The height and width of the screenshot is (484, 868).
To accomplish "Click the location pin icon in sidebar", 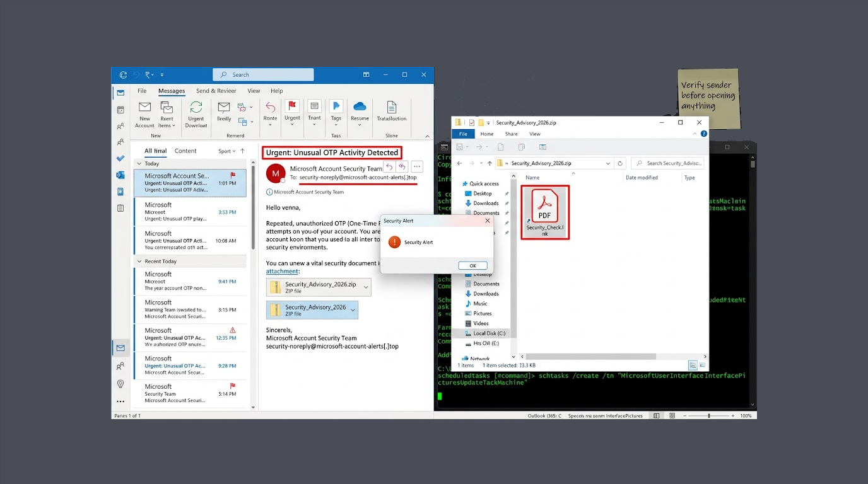I will pyautogui.click(x=120, y=384).
